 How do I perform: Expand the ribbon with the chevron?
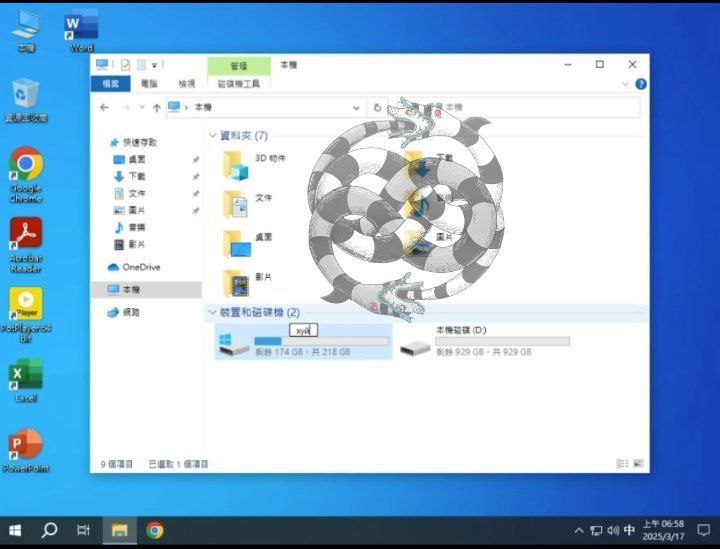click(625, 84)
